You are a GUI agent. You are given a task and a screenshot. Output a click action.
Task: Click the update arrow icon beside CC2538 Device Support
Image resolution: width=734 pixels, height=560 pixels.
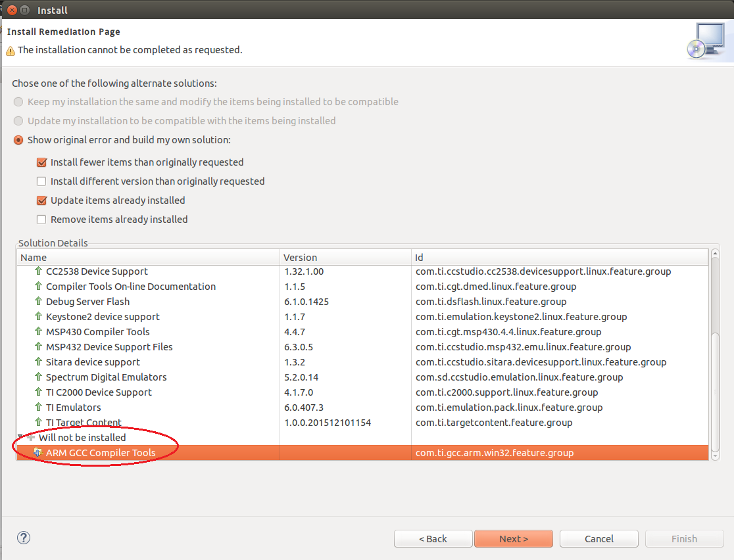[38, 271]
